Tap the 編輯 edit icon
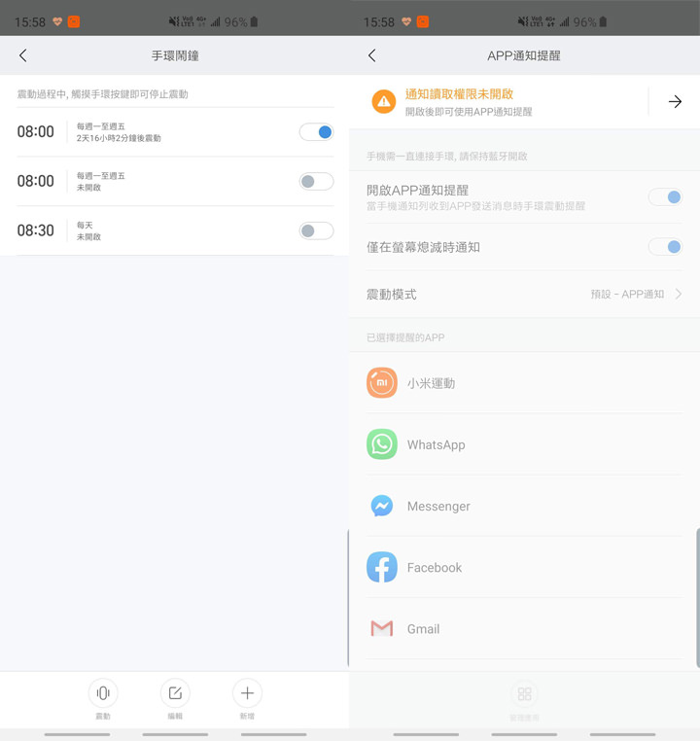This screenshot has height=741, width=700. pyautogui.click(x=175, y=693)
